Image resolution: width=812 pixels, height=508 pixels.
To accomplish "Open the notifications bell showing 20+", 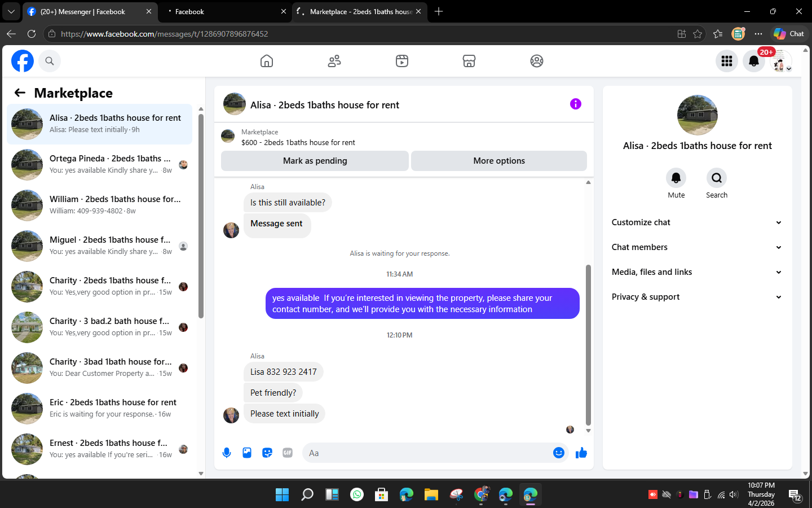I will click(754, 61).
